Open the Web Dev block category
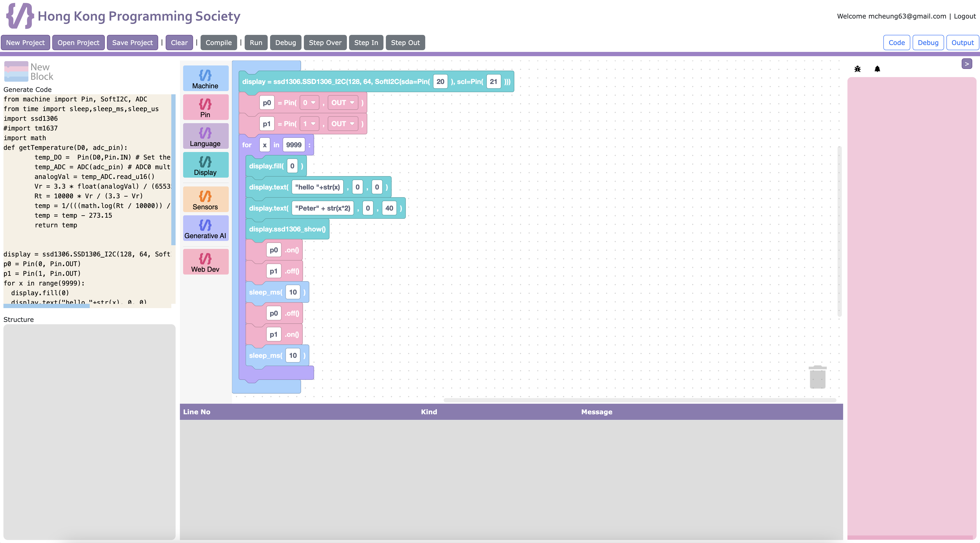This screenshot has height=543, width=980. click(x=206, y=262)
